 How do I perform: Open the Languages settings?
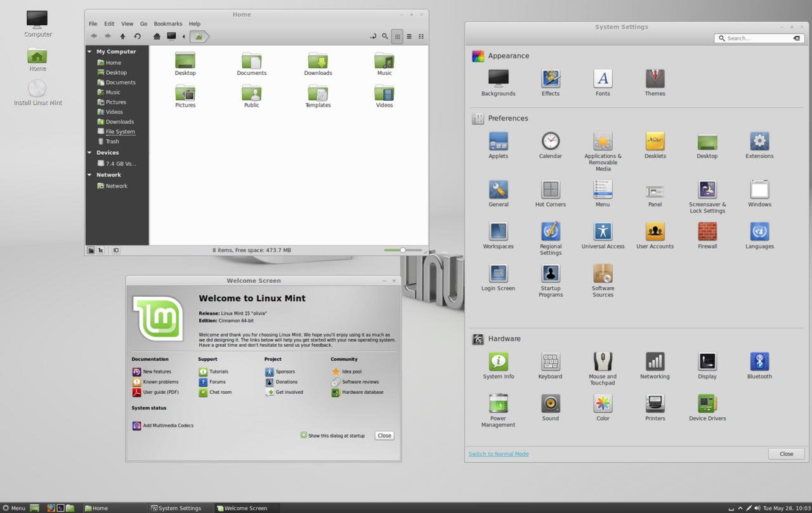pyautogui.click(x=759, y=235)
